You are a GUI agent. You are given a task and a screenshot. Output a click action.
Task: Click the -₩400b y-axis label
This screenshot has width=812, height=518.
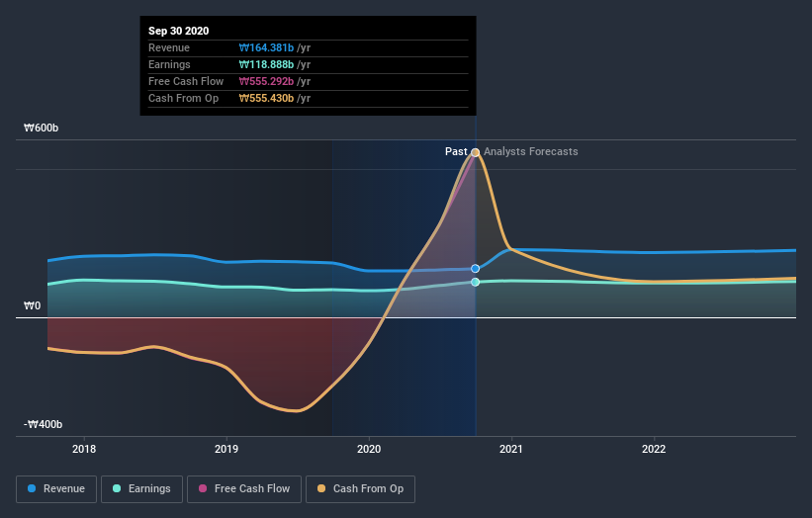click(43, 424)
